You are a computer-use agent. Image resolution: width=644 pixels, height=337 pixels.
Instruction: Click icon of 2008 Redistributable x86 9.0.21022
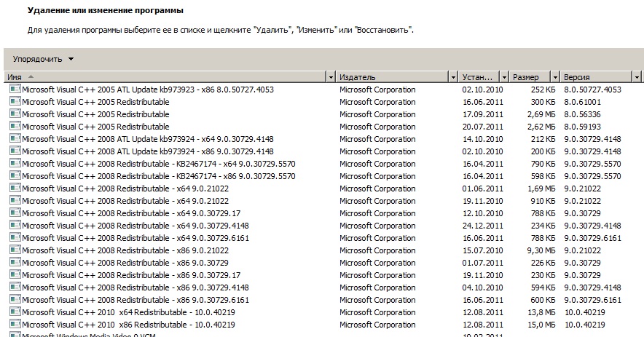click(x=15, y=250)
